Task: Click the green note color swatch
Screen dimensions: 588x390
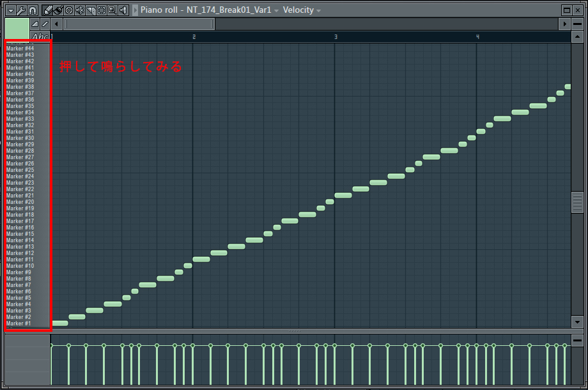Action: click(17, 29)
